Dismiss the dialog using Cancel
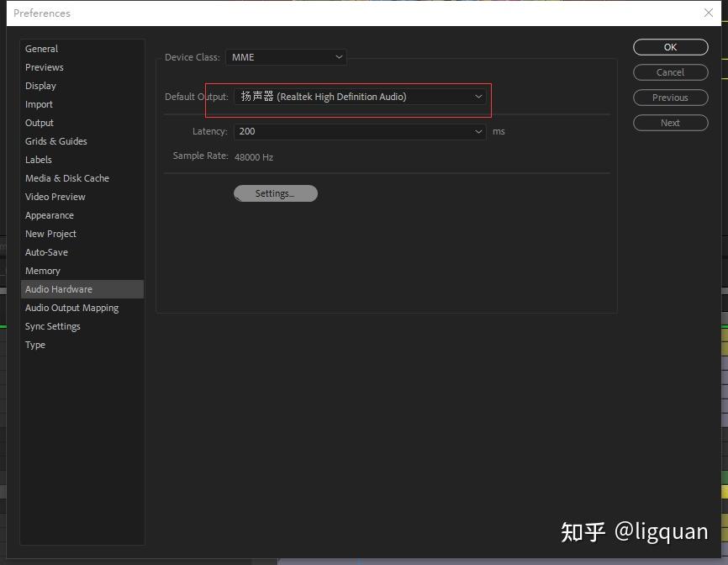The width and height of the screenshot is (728, 565). click(669, 72)
